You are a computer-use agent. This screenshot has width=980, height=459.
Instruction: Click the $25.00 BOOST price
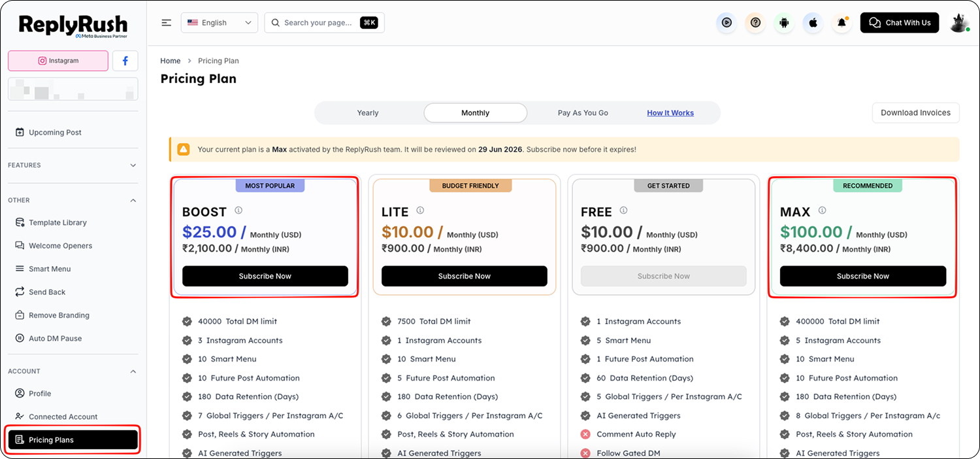click(x=209, y=232)
